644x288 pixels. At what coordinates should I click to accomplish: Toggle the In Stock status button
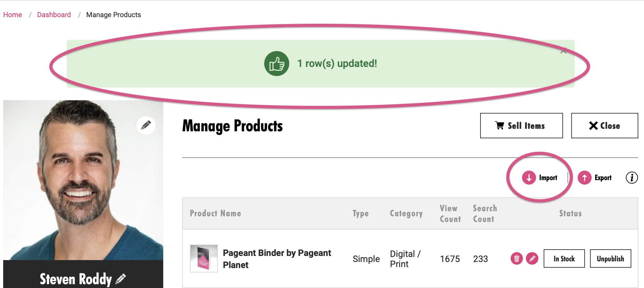coord(564,259)
